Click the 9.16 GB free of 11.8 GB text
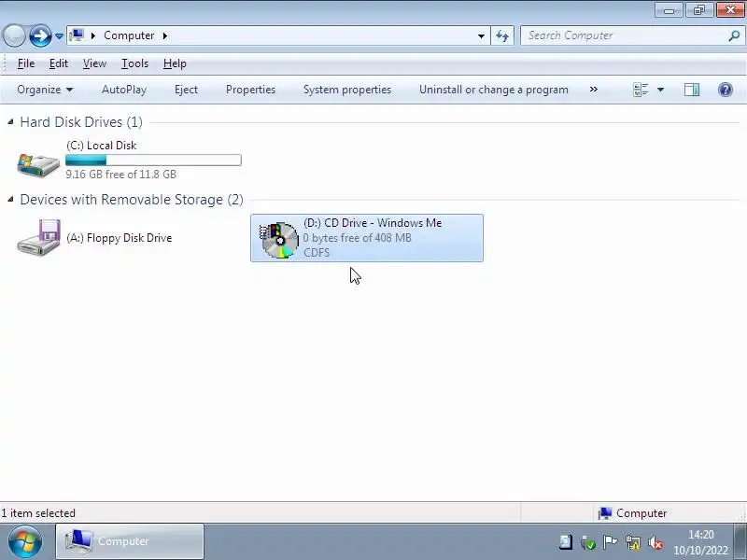 (x=121, y=175)
